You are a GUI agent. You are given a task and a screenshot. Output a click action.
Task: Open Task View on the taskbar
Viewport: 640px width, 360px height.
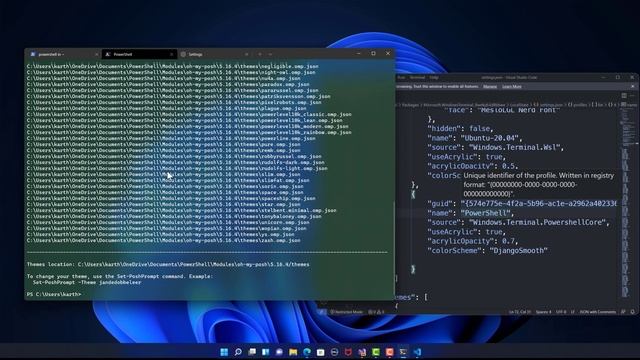[252, 352]
